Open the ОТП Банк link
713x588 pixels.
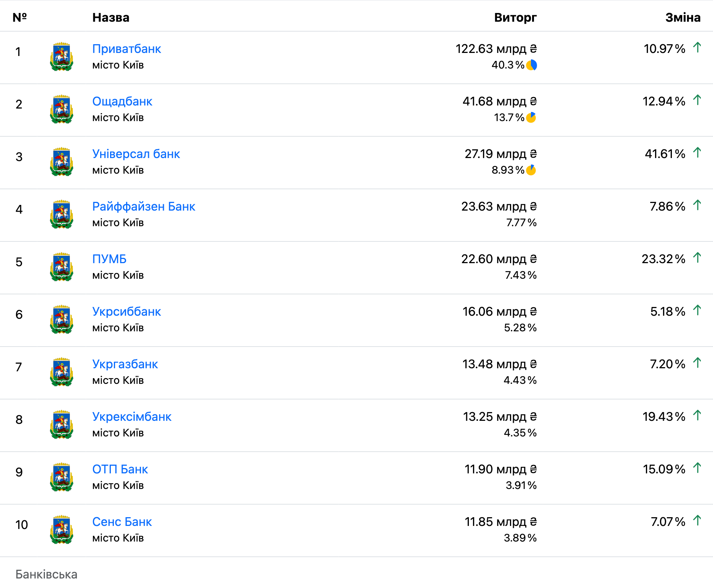pos(120,469)
